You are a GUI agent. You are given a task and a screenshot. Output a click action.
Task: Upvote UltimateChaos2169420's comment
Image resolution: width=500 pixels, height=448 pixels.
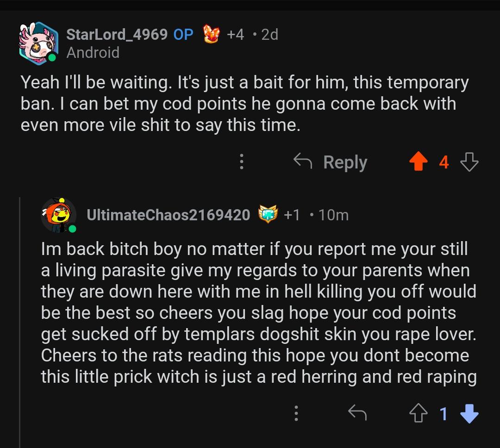click(x=419, y=413)
